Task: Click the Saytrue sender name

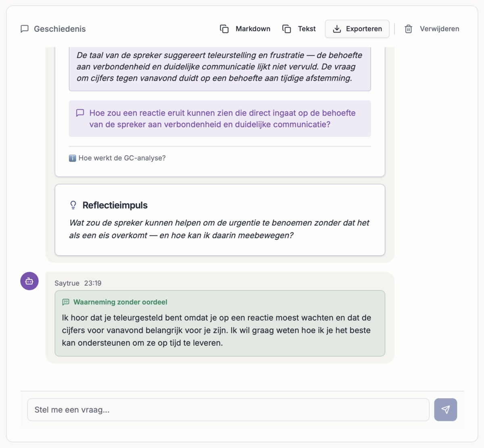Action: tap(67, 283)
